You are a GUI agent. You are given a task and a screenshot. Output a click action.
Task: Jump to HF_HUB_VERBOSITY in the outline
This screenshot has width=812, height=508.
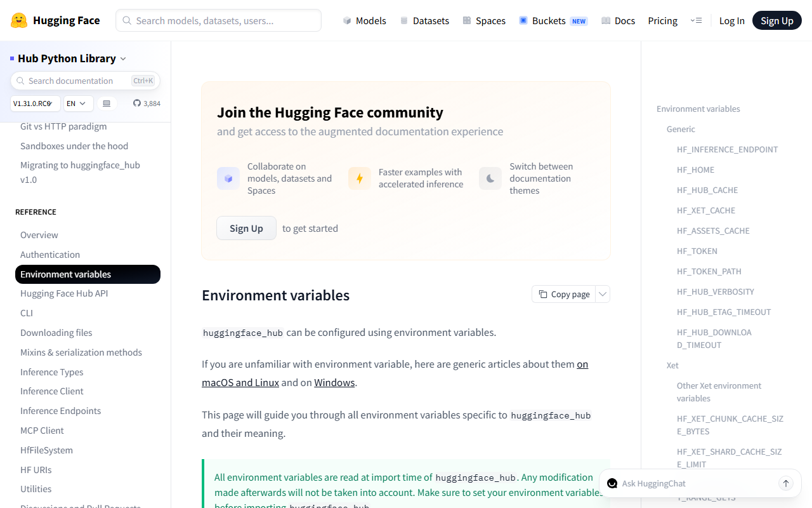pos(716,291)
